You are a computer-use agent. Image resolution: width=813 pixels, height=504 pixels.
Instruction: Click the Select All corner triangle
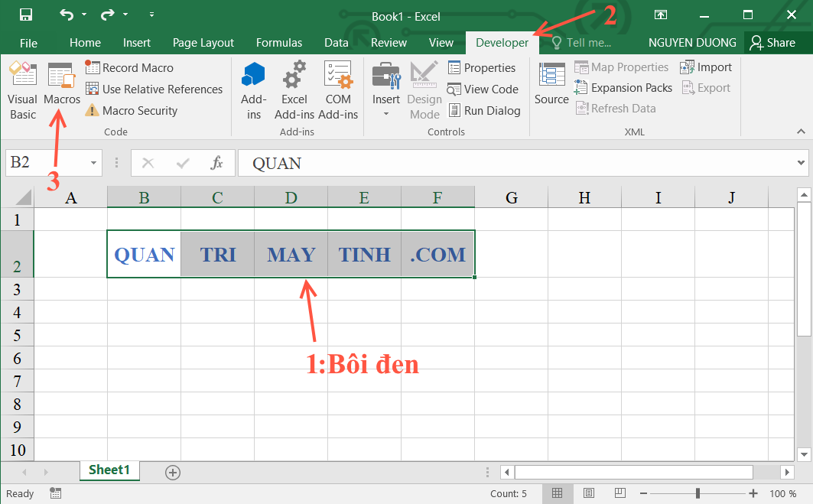point(24,197)
